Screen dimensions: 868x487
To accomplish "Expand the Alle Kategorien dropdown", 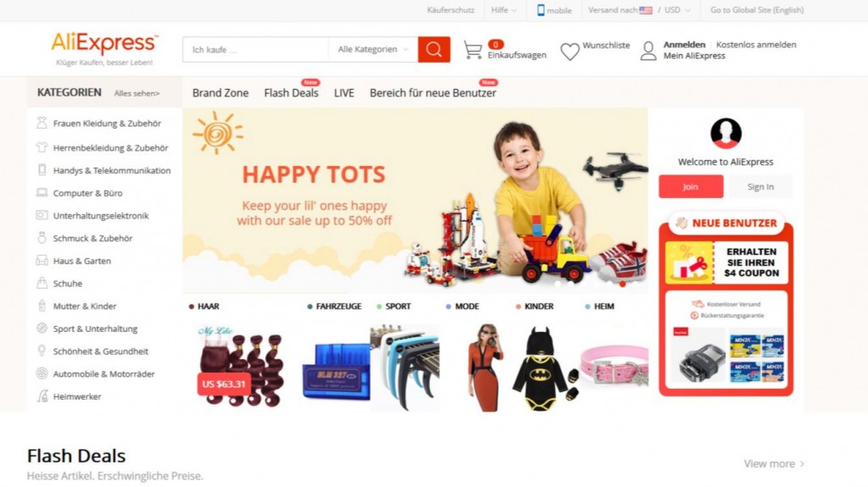I will (x=373, y=50).
